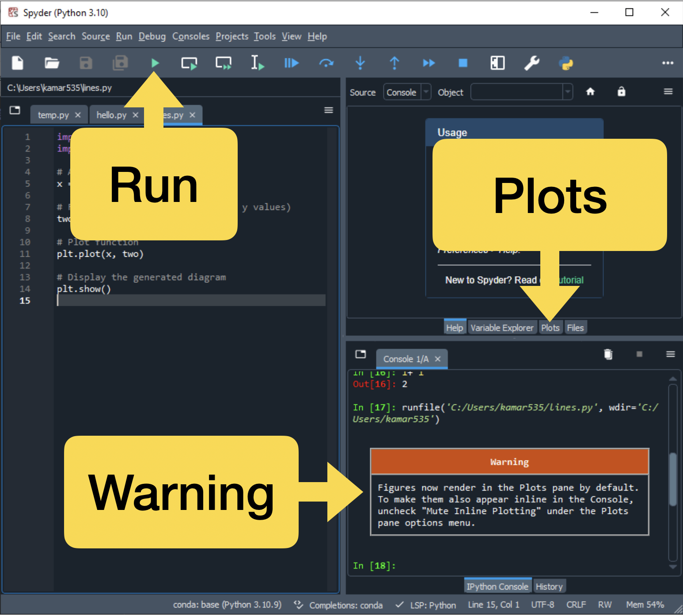Click the IPython console vertical scrollbar

(x=673, y=472)
